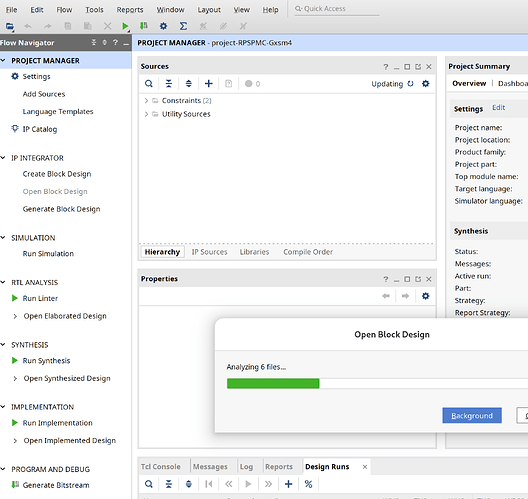The width and height of the screenshot is (528, 499).
Task: Click percent icon in Design Runs toolbar
Action: [308, 484]
